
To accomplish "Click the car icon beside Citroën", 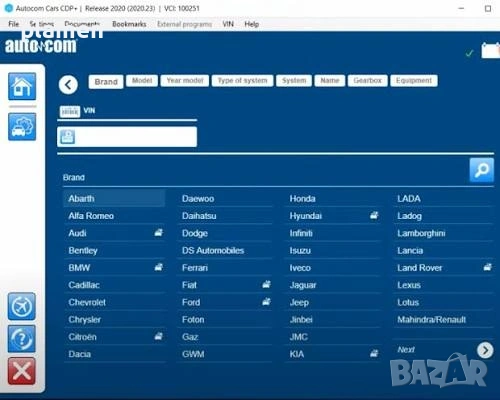I will point(159,336).
